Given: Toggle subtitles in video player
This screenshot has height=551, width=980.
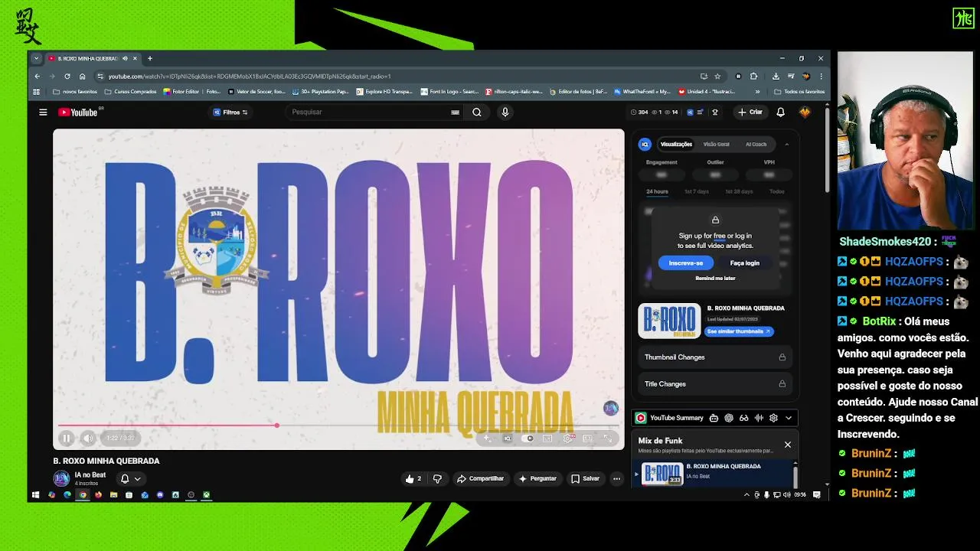Looking at the screenshot, I should click(x=547, y=439).
